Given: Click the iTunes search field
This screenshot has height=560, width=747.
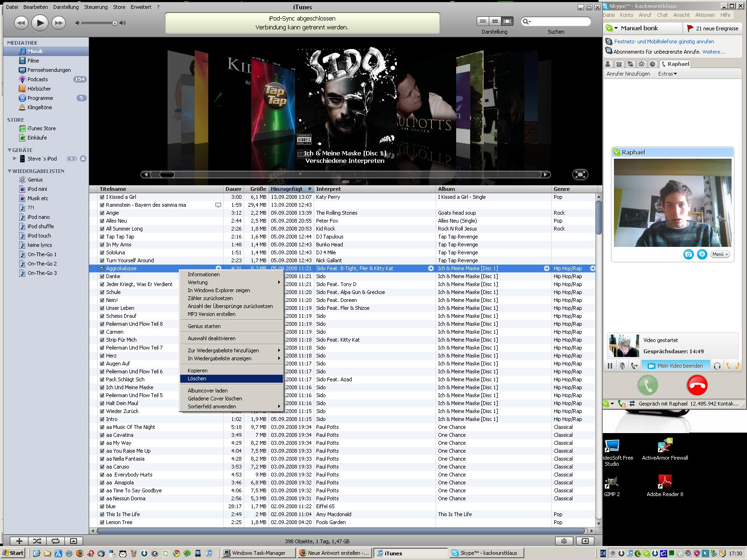Looking at the screenshot, I should click(556, 21).
